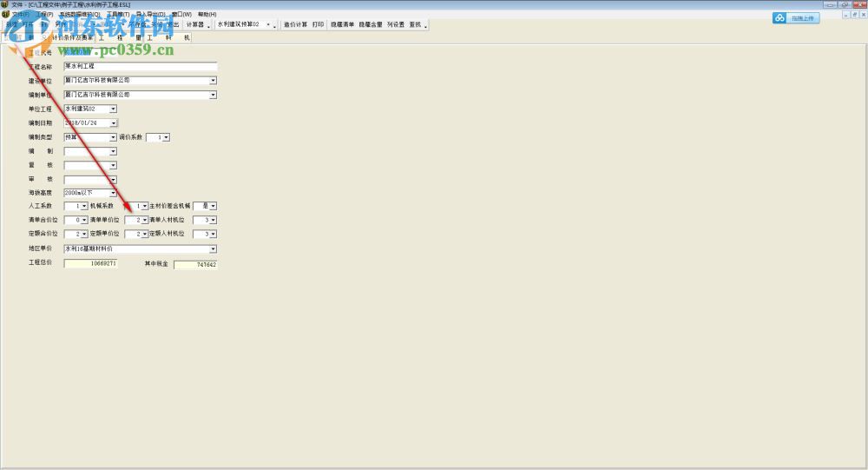868x470 pixels.
Task: Click the 隐藏清单 toolbar button
Action: click(342, 25)
